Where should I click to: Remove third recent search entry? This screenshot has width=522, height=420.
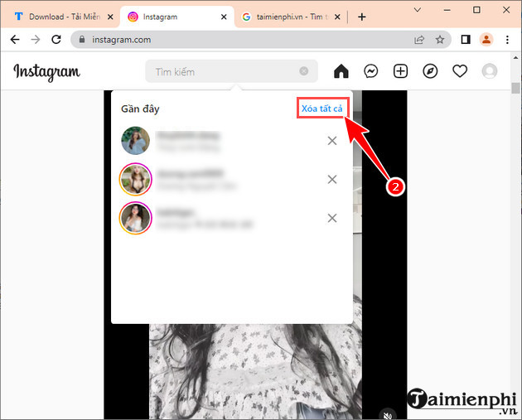[x=332, y=219]
